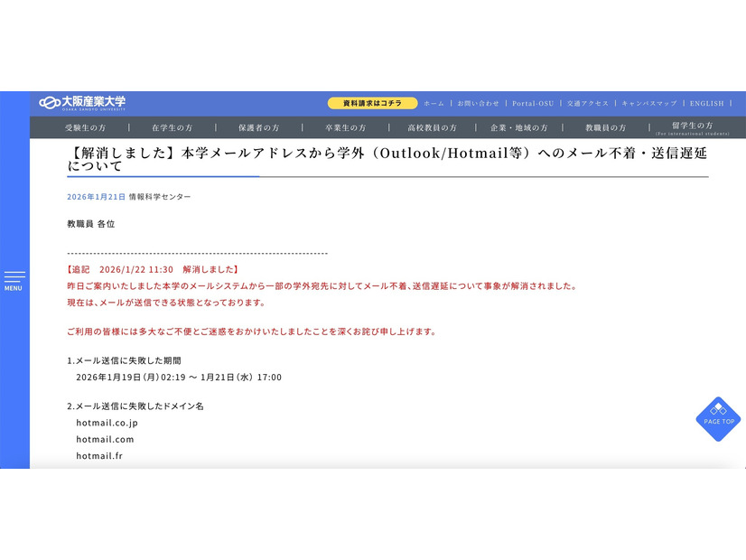Jump to top via the PAGE TOP diamond icon
Image resolution: width=746 pixels, height=560 pixels.
717,420
